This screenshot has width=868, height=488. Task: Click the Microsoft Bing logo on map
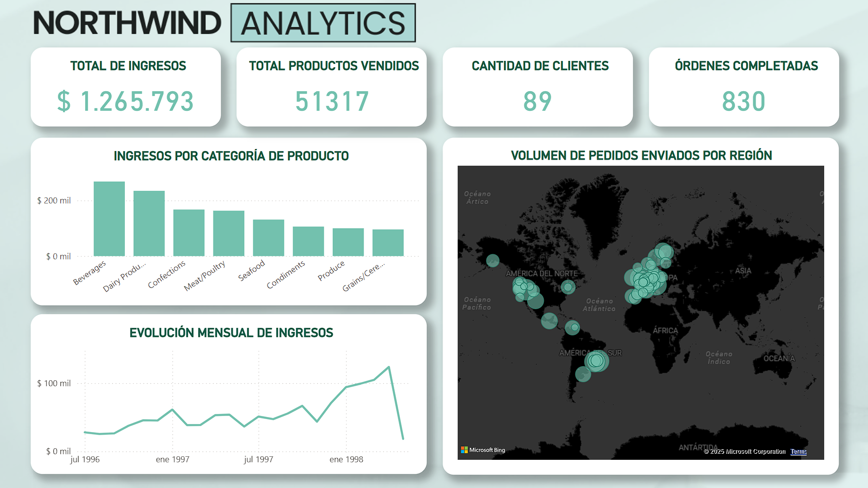[483, 450]
